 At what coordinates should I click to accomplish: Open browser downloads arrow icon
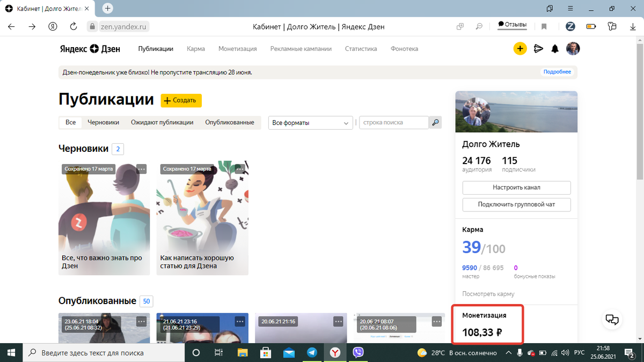pos(633,26)
